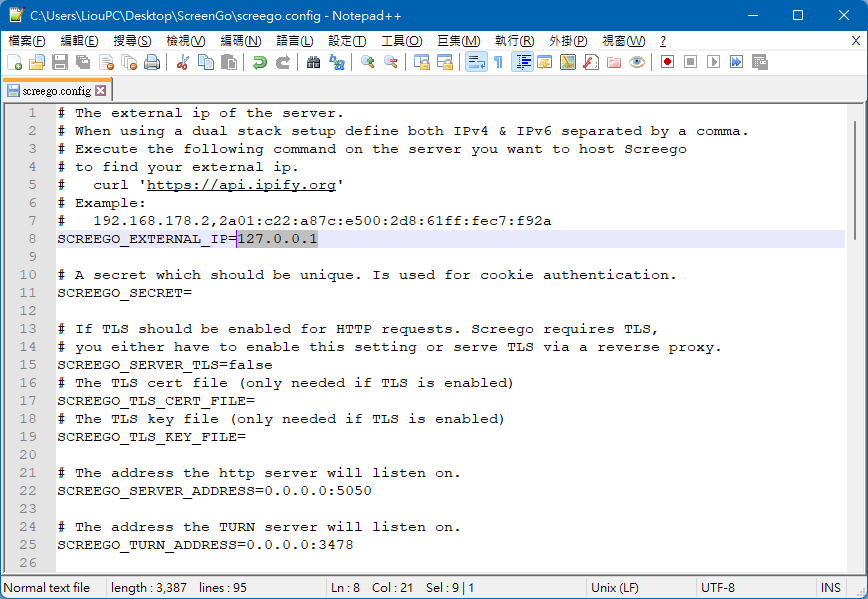Open the Document Map icon
This screenshot has width=868, height=599.
(568, 62)
